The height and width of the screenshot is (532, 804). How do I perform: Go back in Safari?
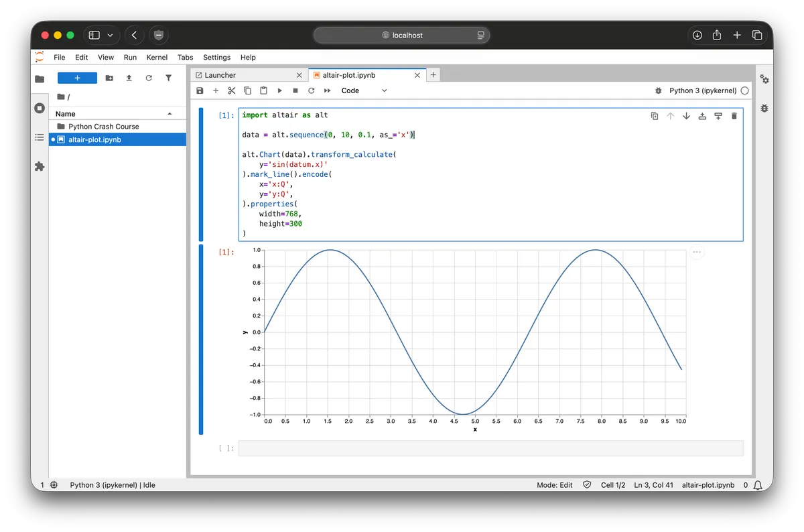(x=134, y=35)
